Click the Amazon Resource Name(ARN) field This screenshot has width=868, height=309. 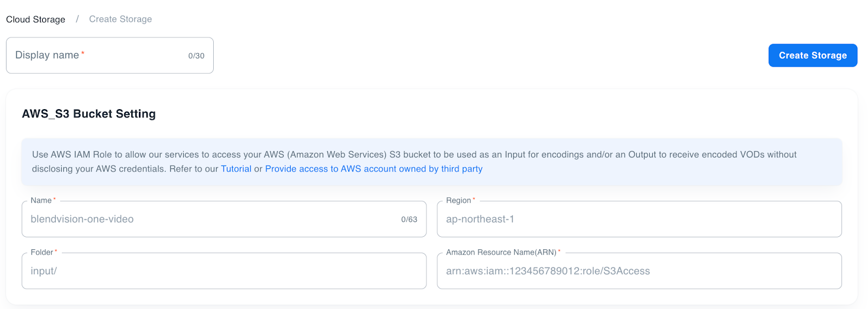(x=639, y=271)
